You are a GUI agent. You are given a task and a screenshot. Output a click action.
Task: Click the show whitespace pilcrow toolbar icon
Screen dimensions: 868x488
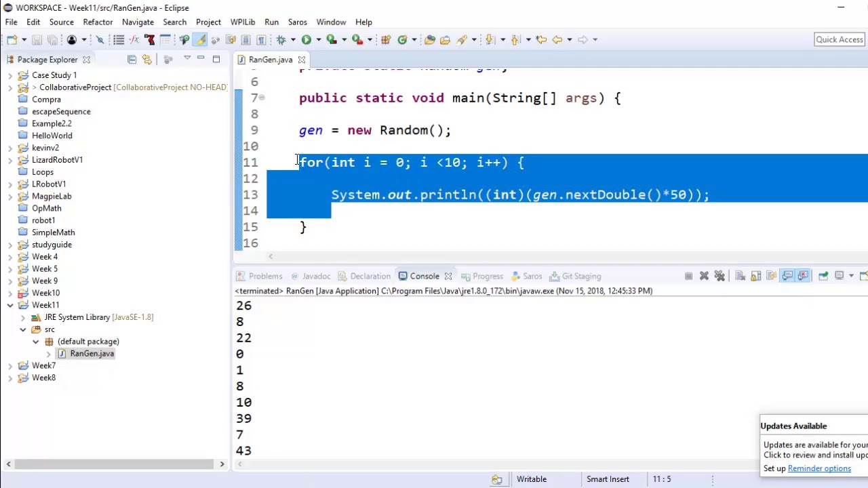[261, 39]
